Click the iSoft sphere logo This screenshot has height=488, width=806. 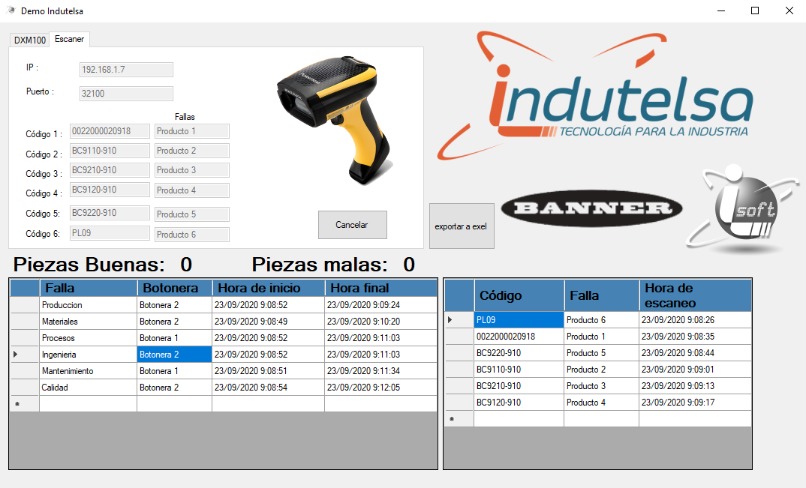click(743, 210)
